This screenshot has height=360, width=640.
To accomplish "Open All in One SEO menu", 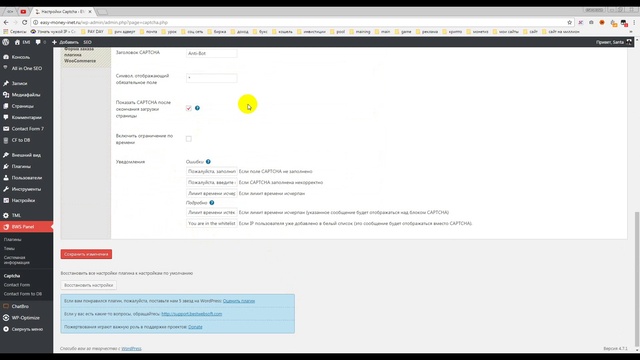I will pyautogui.click(x=27, y=68).
